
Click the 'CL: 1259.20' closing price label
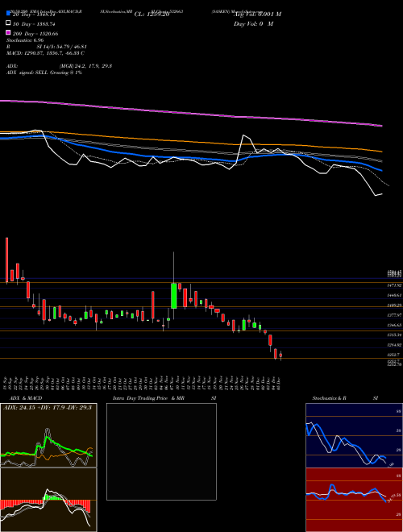coord(152,15)
